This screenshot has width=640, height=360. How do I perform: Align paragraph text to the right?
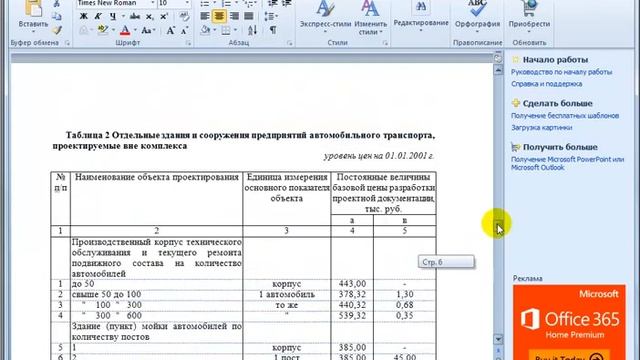pos(234,16)
